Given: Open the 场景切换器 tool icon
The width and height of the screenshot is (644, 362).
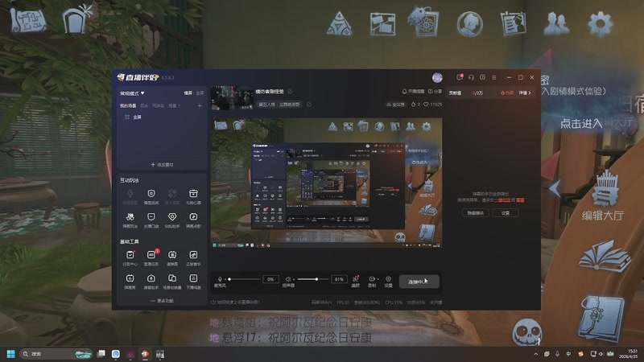Looking at the screenshot, I should click(x=172, y=278).
